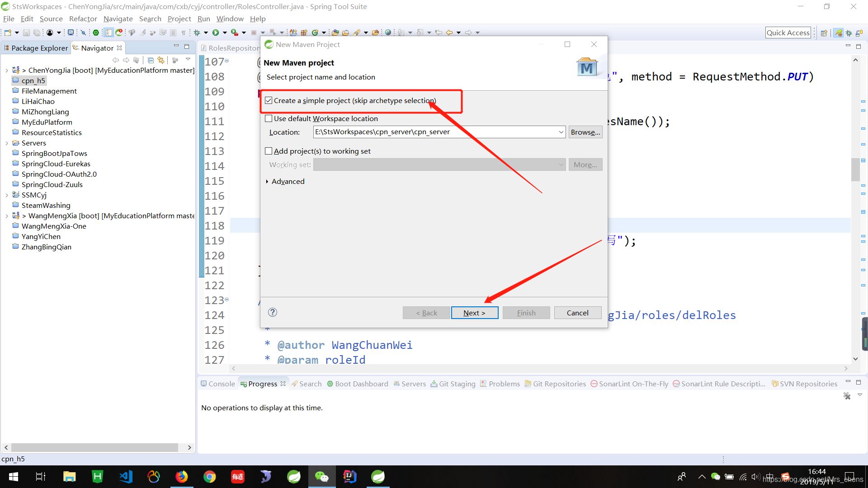Check Add project(s) to working set

(269, 151)
